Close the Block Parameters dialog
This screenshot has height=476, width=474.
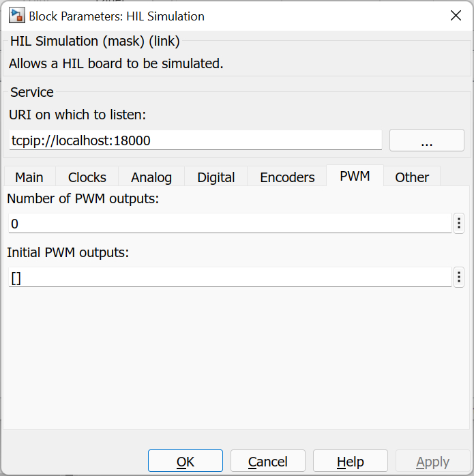(x=456, y=16)
